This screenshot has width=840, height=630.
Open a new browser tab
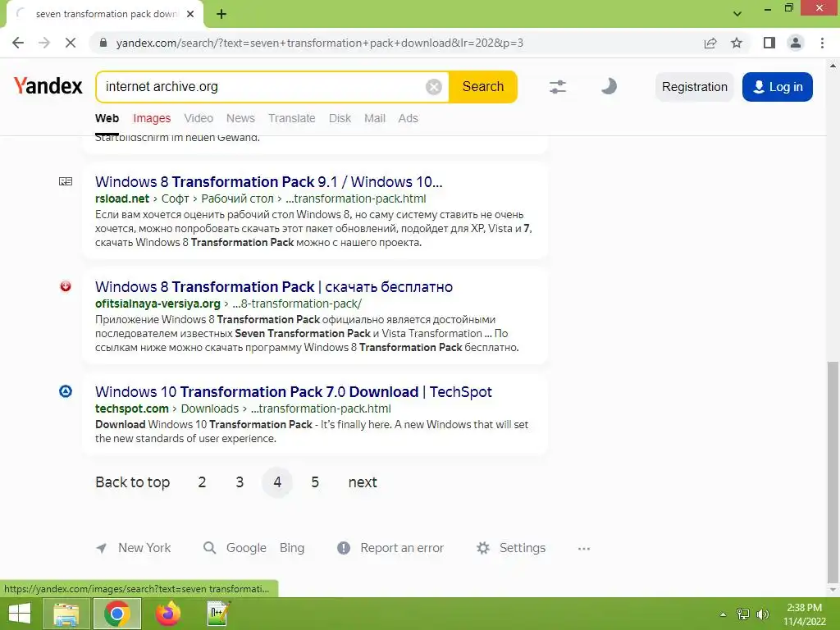(x=221, y=14)
